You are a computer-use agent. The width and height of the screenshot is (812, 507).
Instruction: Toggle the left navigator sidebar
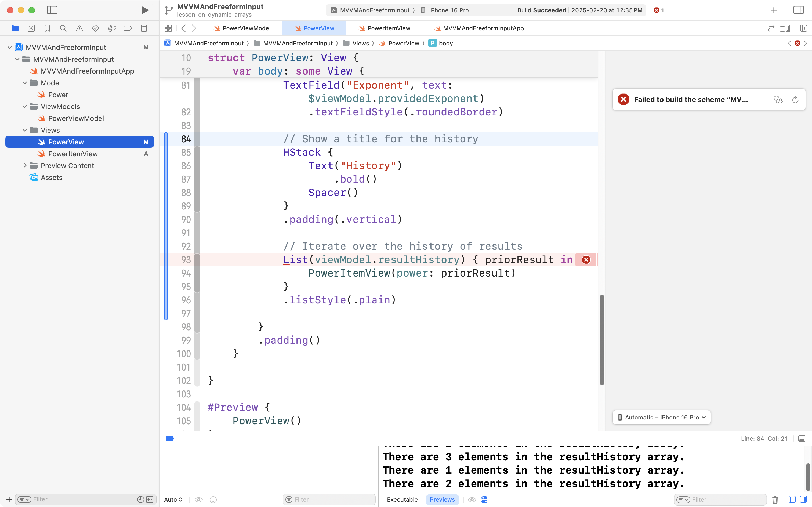point(52,10)
